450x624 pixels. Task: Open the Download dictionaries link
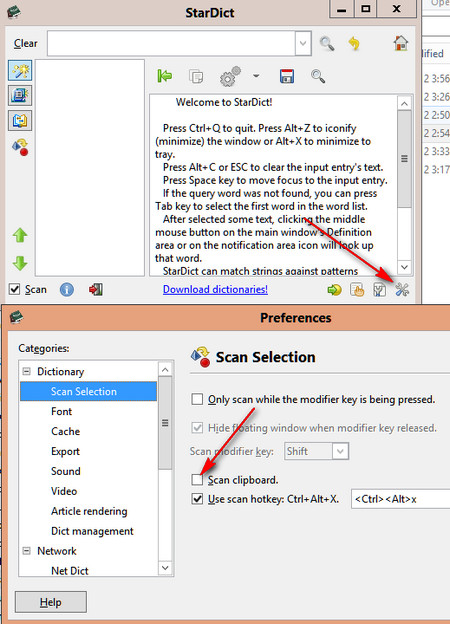coord(215,289)
